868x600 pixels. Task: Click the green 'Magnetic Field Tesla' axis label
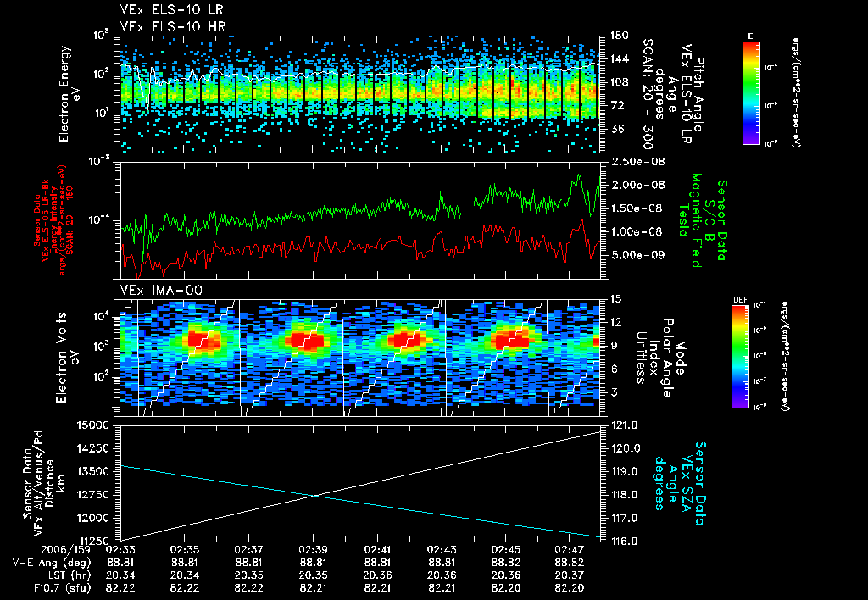coord(690,219)
